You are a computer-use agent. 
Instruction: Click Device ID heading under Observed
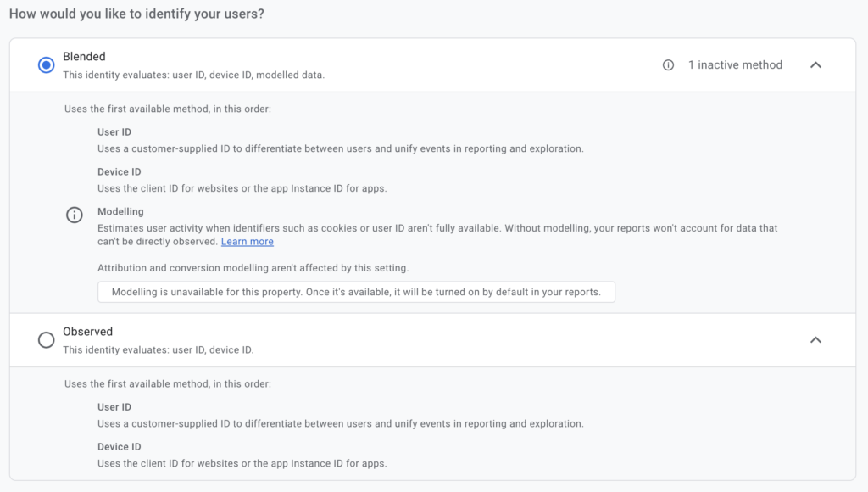tap(119, 447)
